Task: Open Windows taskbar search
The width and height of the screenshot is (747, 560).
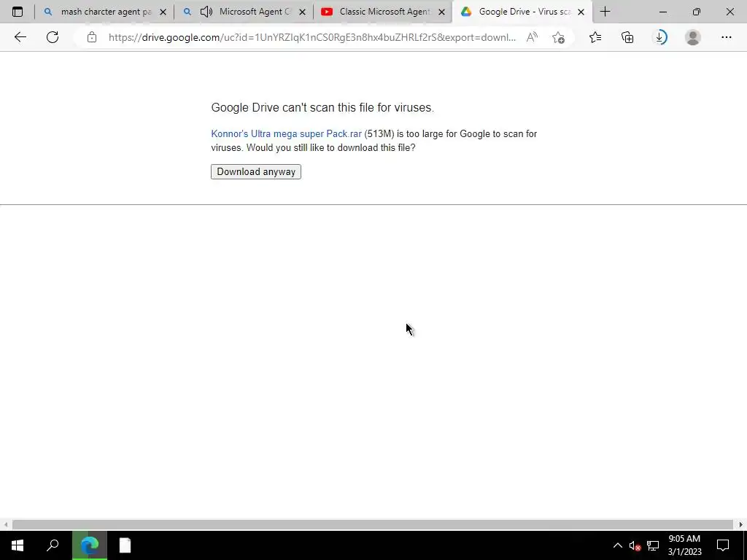Action: click(53, 545)
